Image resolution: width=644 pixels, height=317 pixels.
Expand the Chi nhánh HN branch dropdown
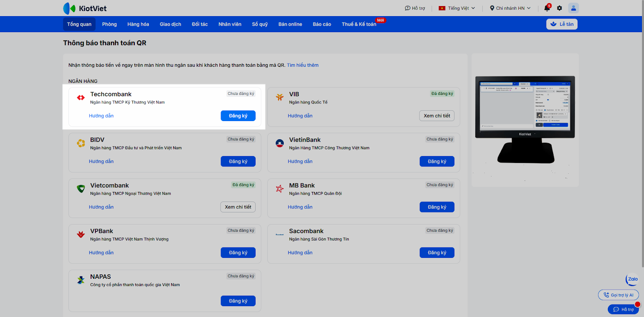pos(510,8)
